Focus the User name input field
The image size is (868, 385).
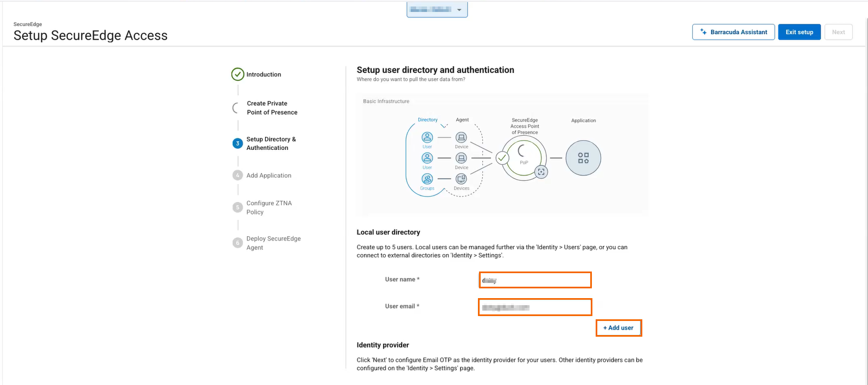pyautogui.click(x=535, y=280)
